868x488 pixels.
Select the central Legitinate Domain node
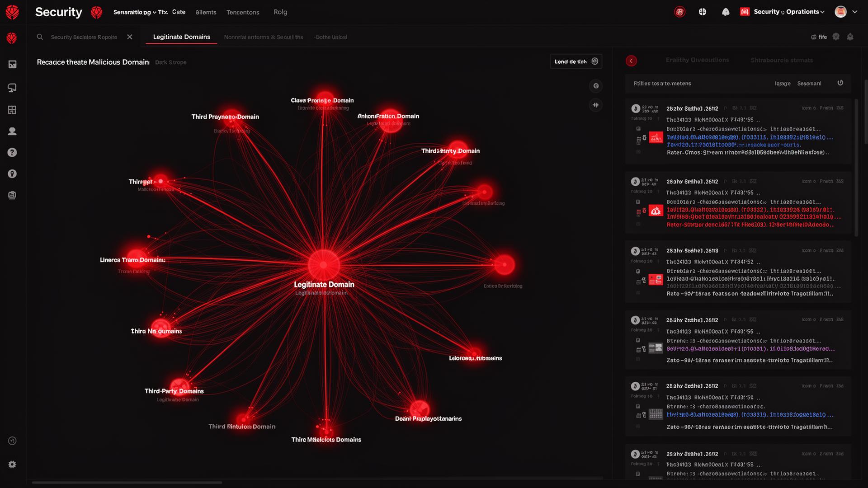pos(324,265)
